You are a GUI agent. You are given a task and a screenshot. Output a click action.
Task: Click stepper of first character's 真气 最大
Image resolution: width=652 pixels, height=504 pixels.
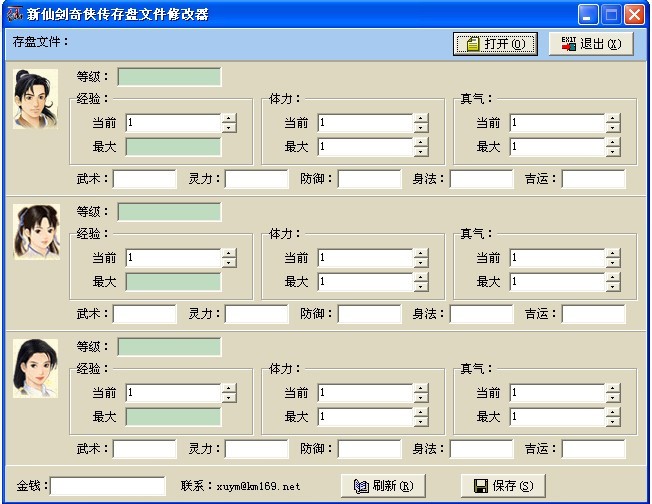point(612,147)
